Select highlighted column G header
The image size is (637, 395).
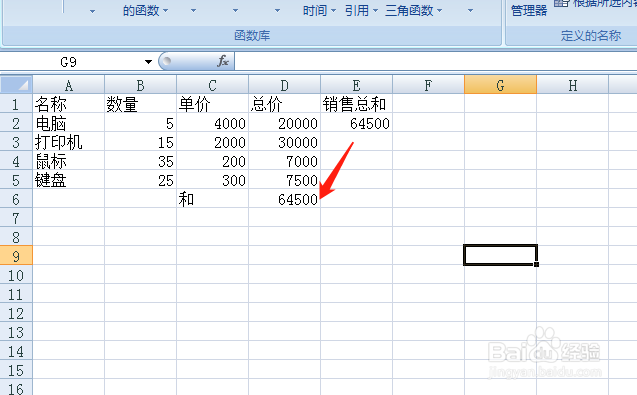[x=500, y=85]
